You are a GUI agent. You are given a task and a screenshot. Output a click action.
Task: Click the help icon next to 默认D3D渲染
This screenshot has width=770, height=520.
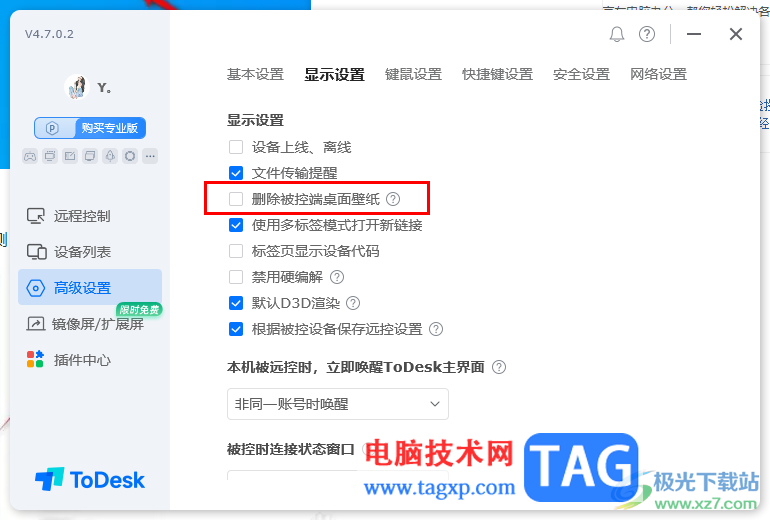click(x=353, y=303)
